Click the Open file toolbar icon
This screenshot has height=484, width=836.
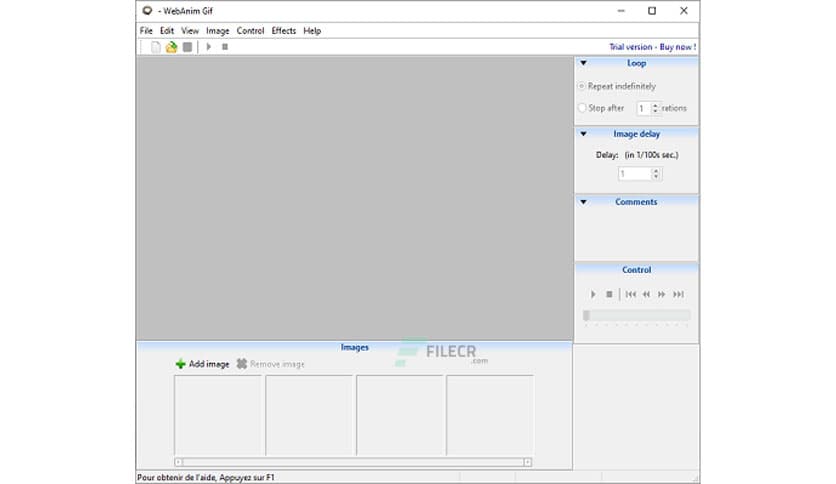pyautogui.click(x=171, y=47)
